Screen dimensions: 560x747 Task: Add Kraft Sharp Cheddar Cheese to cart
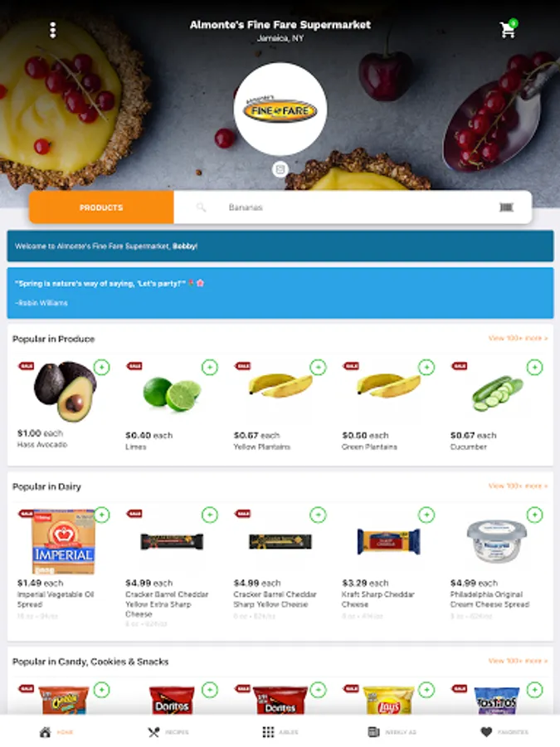426,515
